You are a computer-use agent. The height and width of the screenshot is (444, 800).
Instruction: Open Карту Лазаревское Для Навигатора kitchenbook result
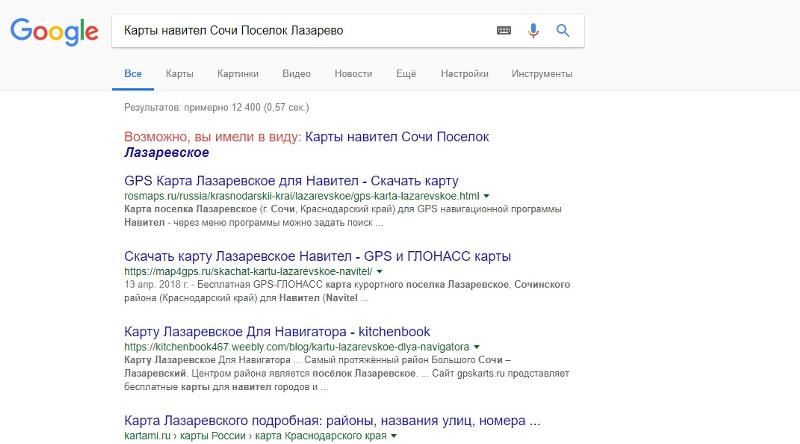277,332
